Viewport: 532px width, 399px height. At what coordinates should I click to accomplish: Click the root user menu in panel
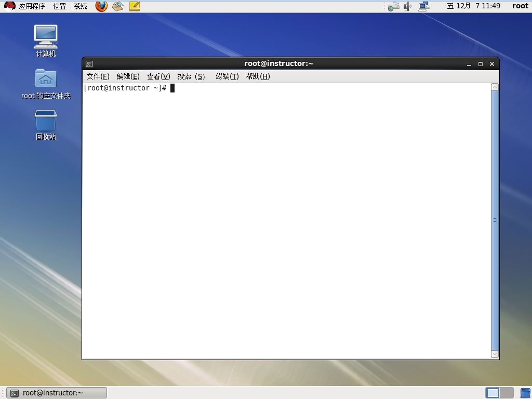point(520,6)
